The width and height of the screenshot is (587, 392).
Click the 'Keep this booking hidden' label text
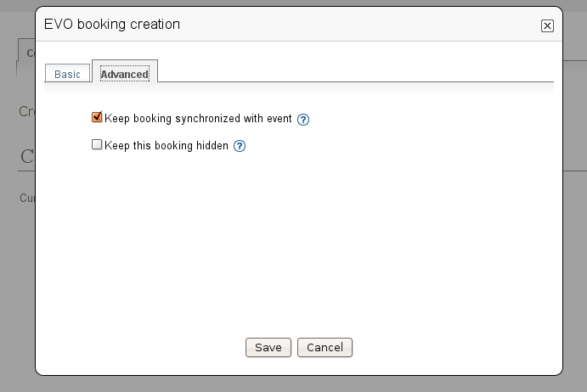(x=167, y=145)
